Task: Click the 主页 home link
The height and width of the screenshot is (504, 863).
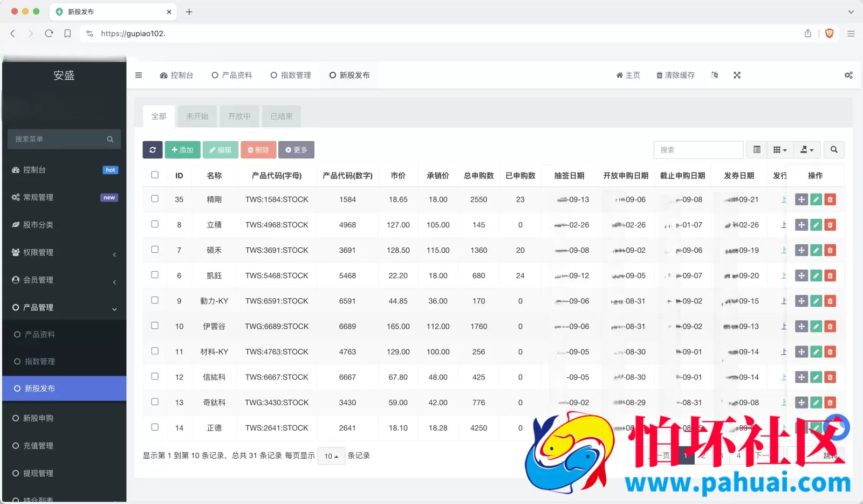Action: [628, 75]
